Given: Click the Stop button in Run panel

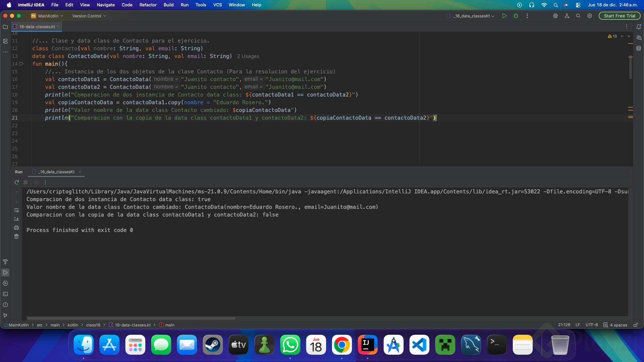Looking at the screenshot, I should (x=25, y=182).
